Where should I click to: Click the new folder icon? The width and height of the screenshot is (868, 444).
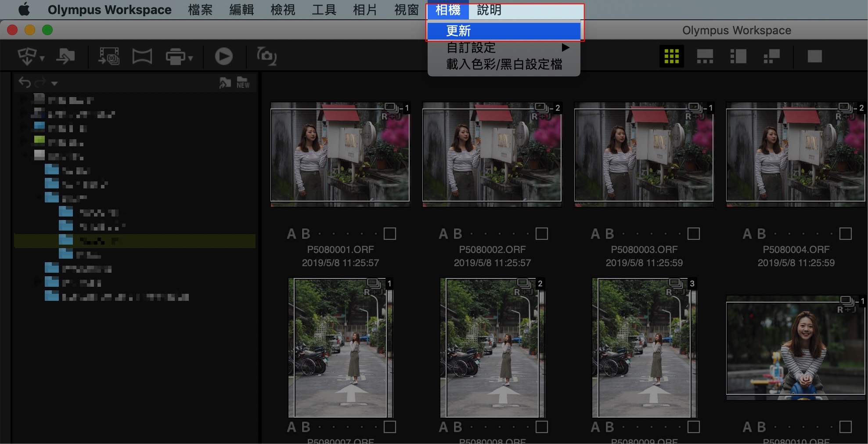[x=243, y=82]
